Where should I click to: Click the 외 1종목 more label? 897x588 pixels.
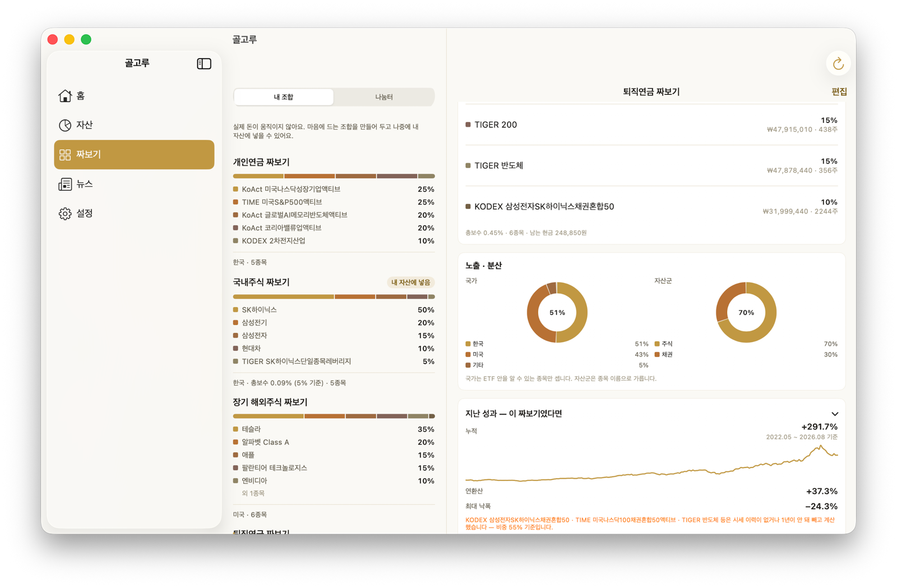(x=253, y=493)
